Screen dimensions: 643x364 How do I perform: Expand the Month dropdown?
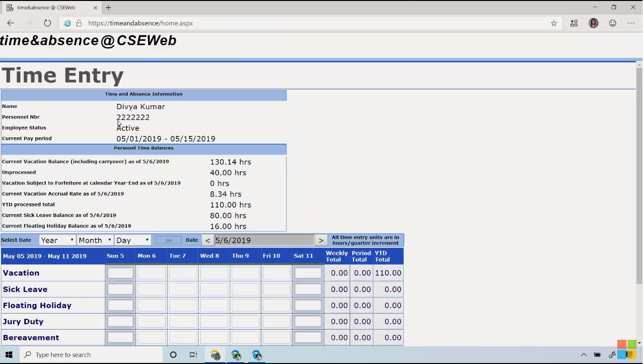tap(95, 240)
